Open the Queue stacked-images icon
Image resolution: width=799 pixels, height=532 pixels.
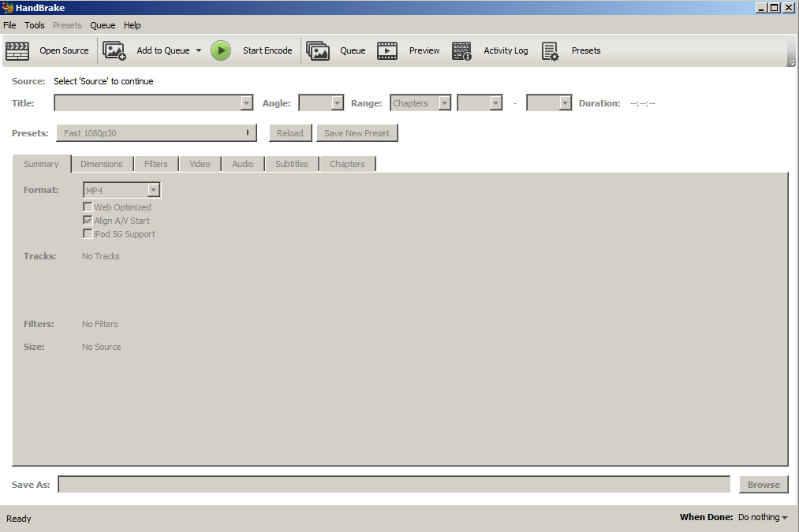pyautogui.click(x=317, y=51)
